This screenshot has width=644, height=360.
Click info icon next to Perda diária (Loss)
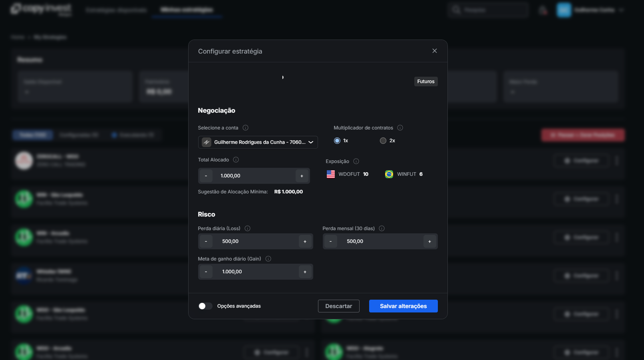click(x=247, y=229)
